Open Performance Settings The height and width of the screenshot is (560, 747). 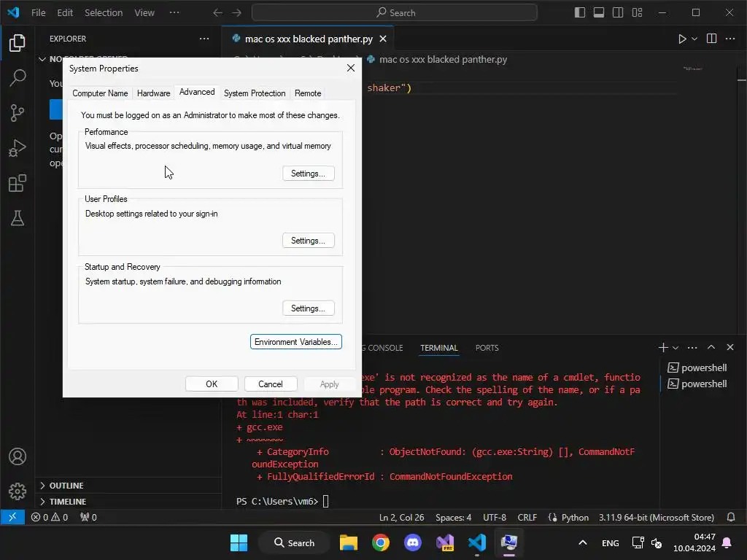coord(309,174)
